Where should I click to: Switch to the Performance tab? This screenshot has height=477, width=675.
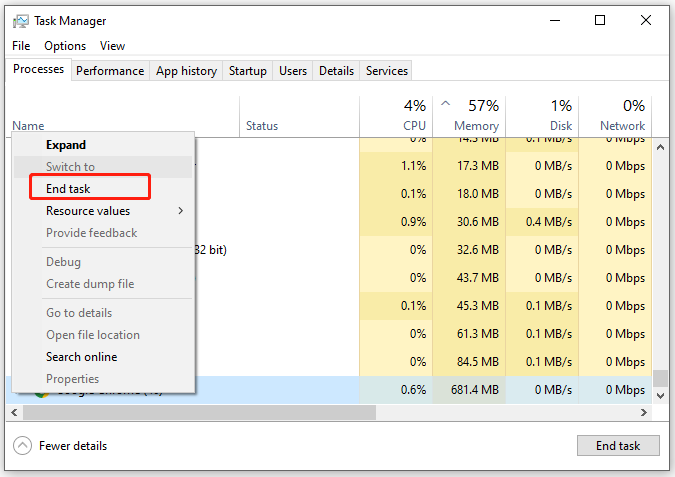[110, 71]
